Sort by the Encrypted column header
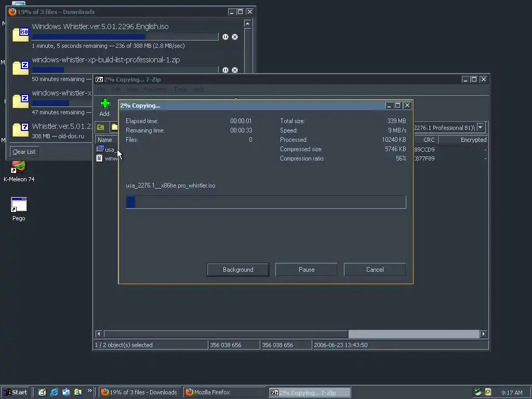Viewport: 532px width, 399px height. coord(463,140)
